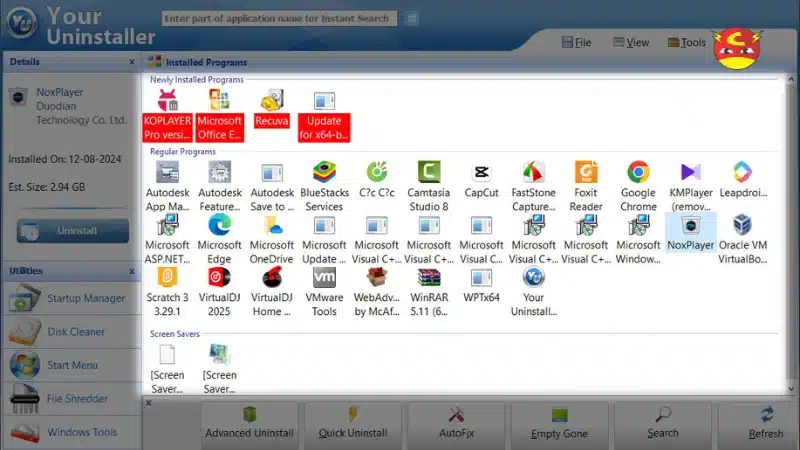Image resolution: width=800 pixels, height=450 pixels.
Task: Select the VMware Tools icon
Action: pos(324,277)
